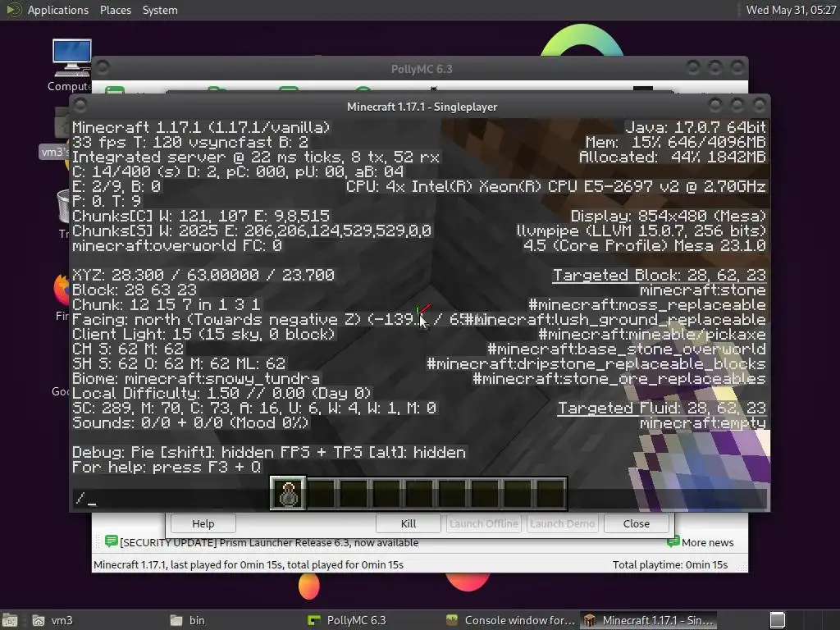Click the 'For help: press F3 + Q' line

(x=167, y=467)
